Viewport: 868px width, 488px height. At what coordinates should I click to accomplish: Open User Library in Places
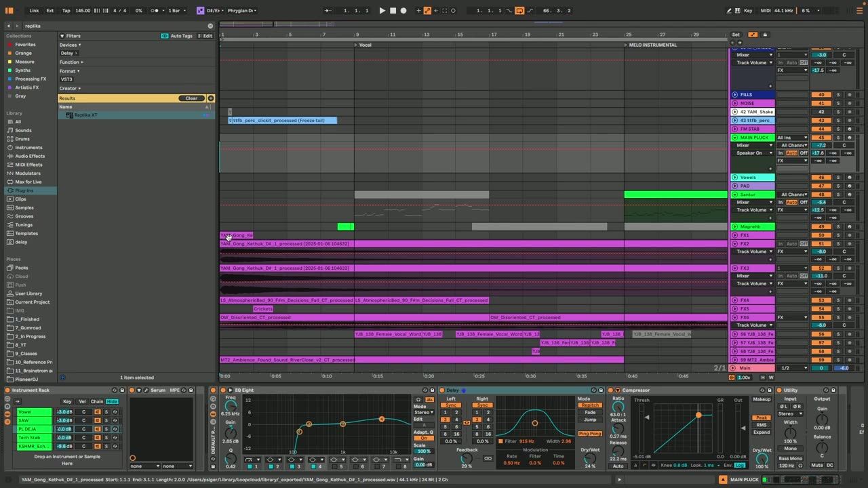(x=28, y=293)
